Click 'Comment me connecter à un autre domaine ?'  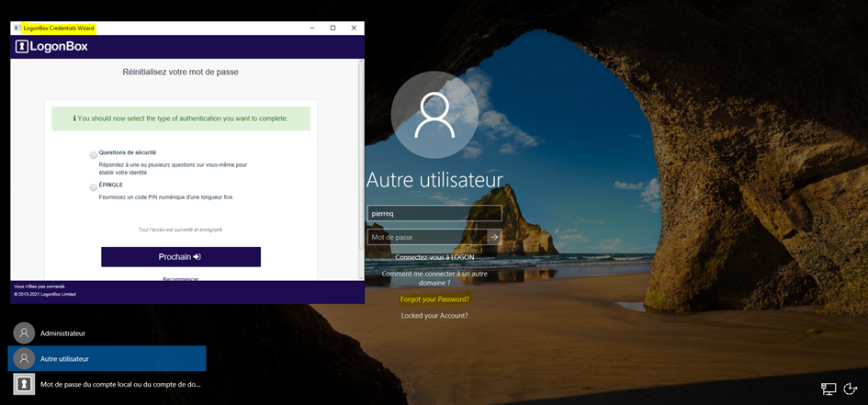[x=434, y=278]
